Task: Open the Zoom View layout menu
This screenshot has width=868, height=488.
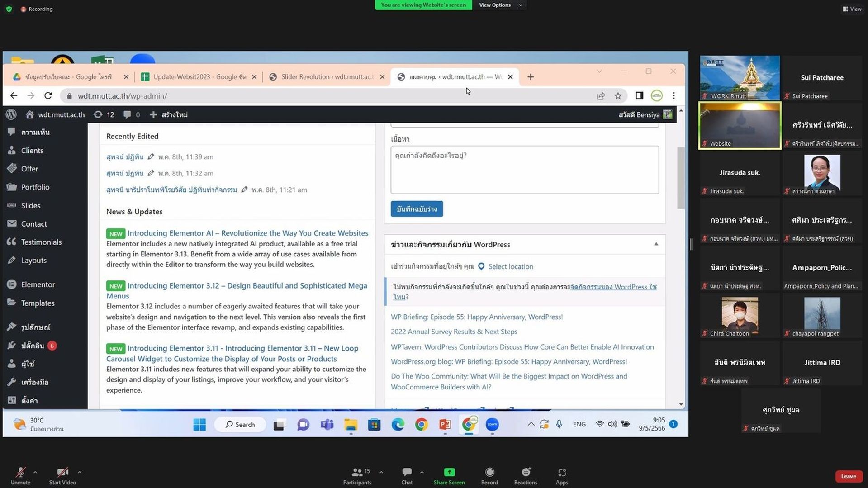Action: [852, 9]
